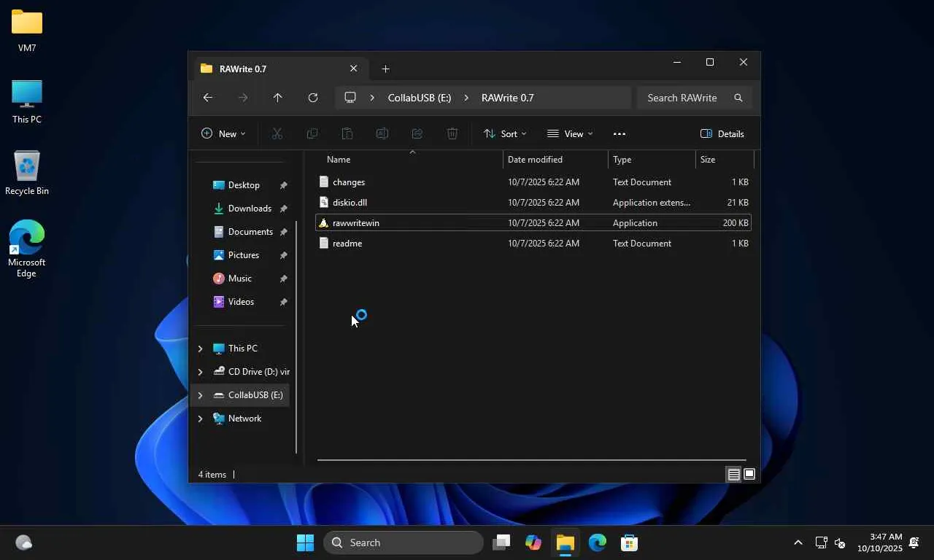Open Downloads in Quick access
The width and height of the screenshot is (934, 560).
[x=244, y=209]
